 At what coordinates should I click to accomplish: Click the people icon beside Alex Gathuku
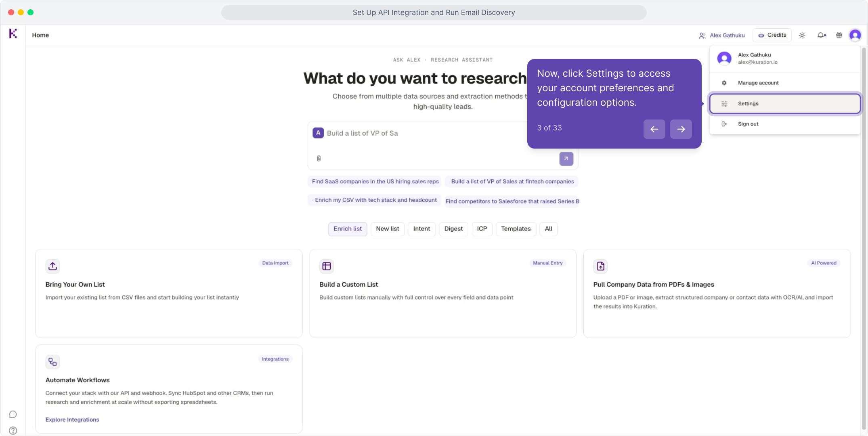point(702,36)
